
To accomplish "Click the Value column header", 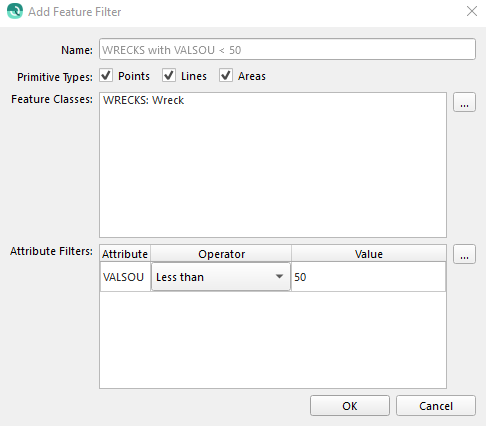I will pos(369,254).
